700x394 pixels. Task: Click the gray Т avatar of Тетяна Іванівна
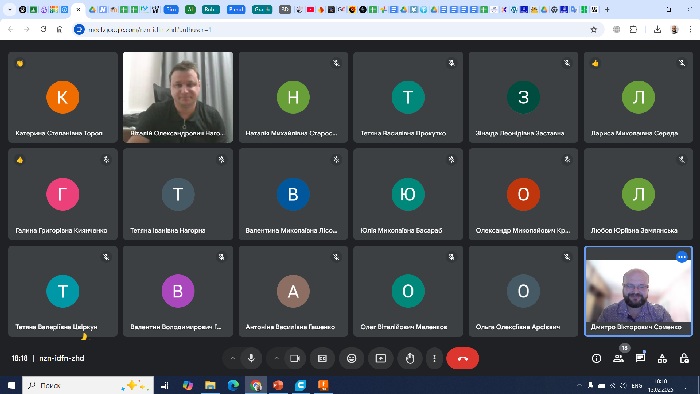[x=178, y=194]
